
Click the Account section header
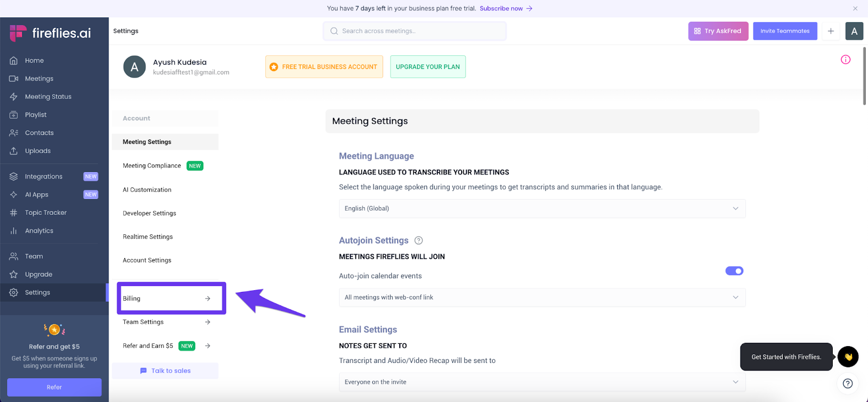[165, 118]
